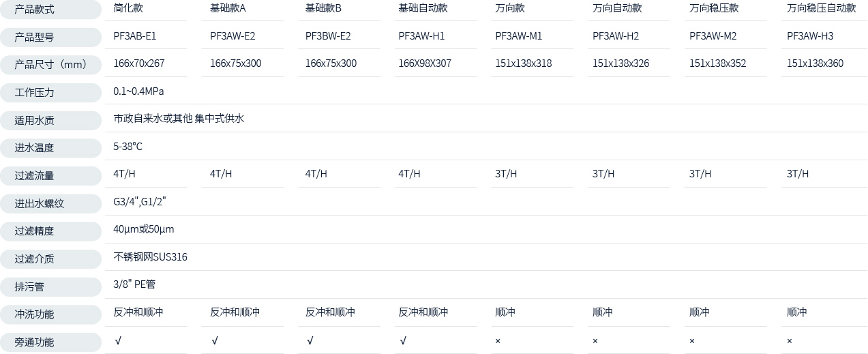Click the checkmark in 基础自动款 bypass row

403,340
